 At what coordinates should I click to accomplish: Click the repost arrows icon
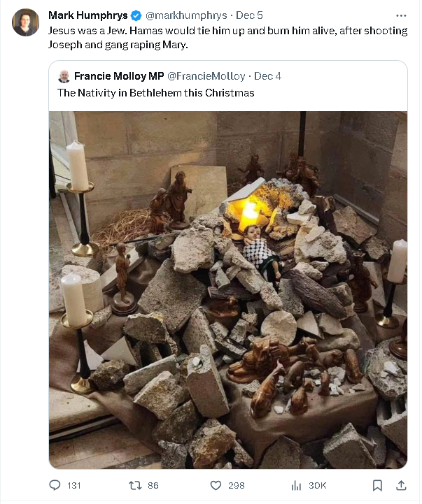click(136, 485)
